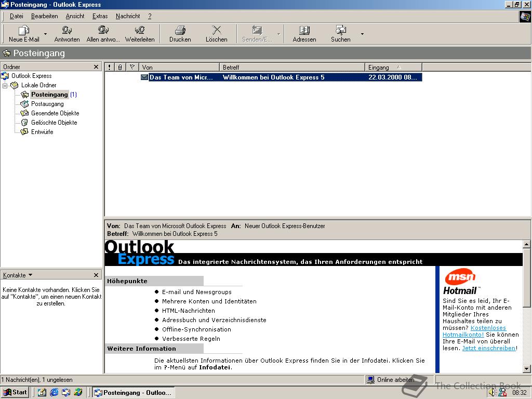The width and height of the screenshot is (532, 399).
Task: Select the Gesendete Objekte folder
Action: [x=55, y=113]
